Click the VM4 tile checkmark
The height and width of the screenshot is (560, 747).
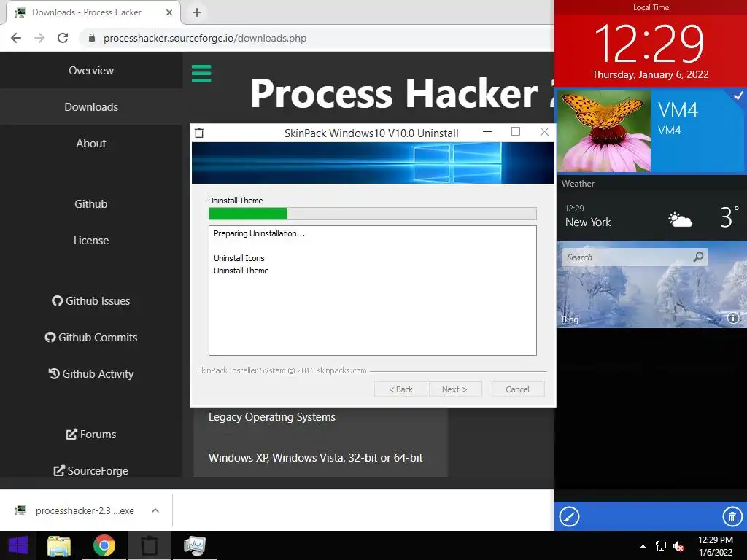[x=738, y=96]
